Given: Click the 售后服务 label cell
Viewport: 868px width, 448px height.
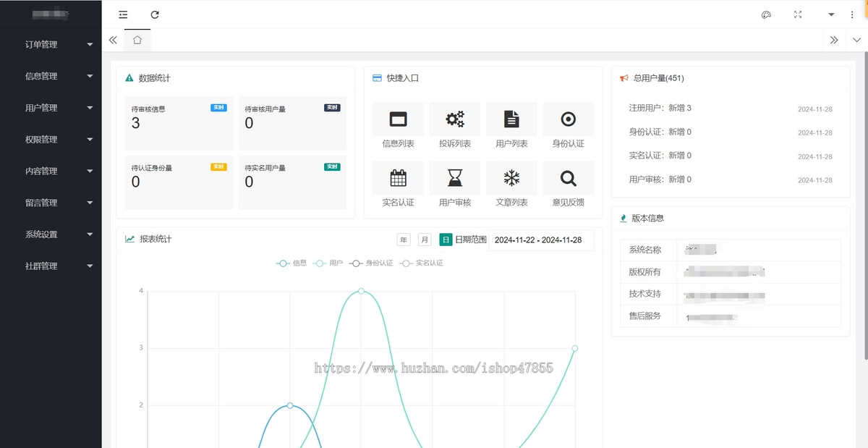Looking at the screenshot, I should tap(649, 316).
